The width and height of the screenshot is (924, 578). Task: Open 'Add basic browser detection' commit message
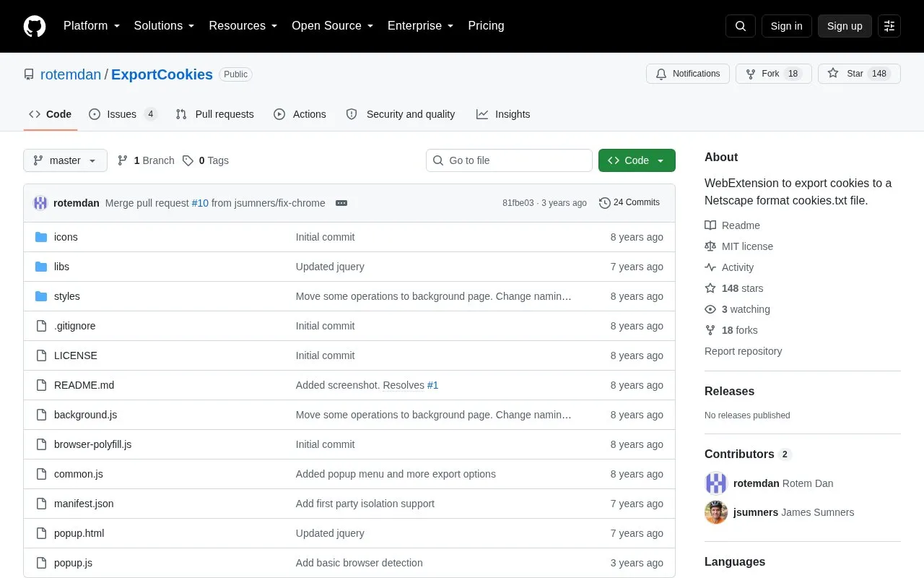[359, 563]
